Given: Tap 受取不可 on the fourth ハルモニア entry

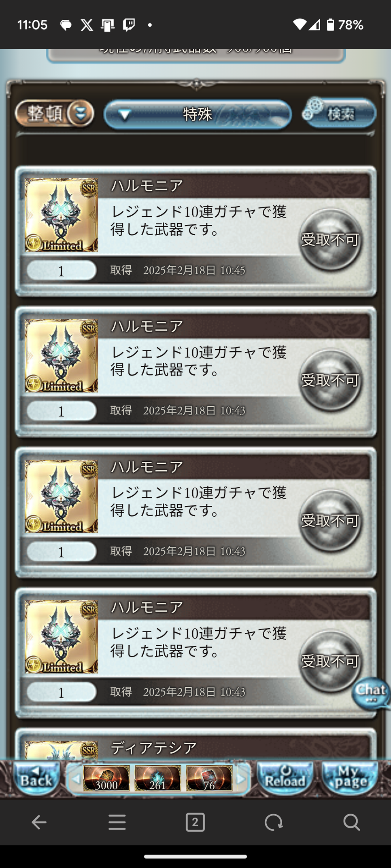Looking at the screenshot, I should coord(330,661).
